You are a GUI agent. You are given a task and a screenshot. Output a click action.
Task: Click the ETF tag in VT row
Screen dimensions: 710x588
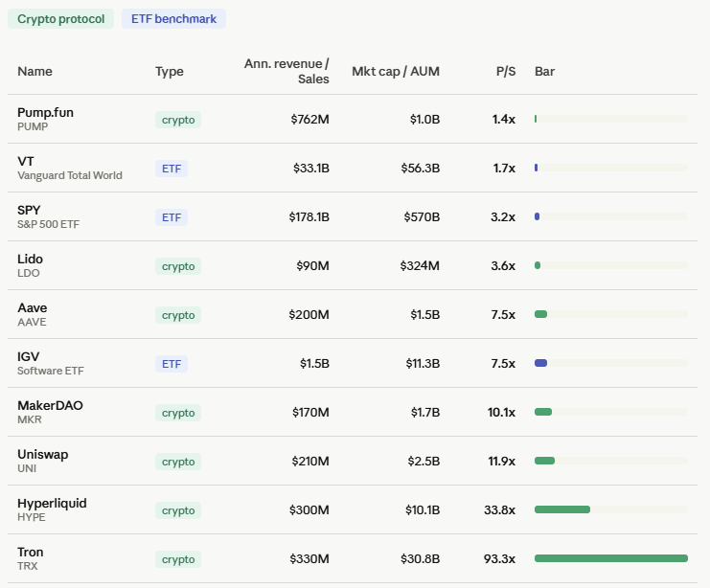(x=172, y=169)
